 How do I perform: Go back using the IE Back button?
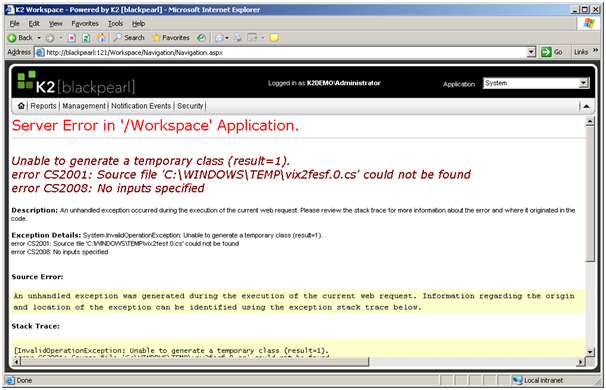click(20, 38)
